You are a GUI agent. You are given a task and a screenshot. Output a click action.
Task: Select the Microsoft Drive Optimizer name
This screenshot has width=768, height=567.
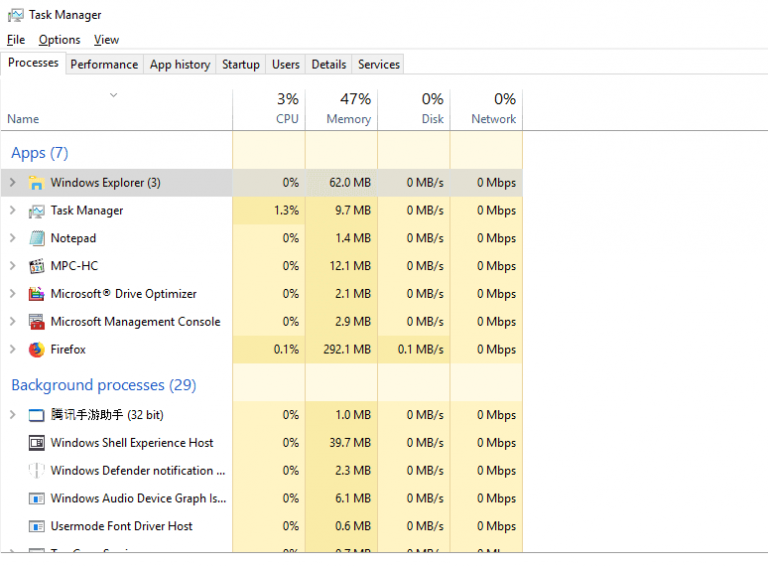coord(123,294)
